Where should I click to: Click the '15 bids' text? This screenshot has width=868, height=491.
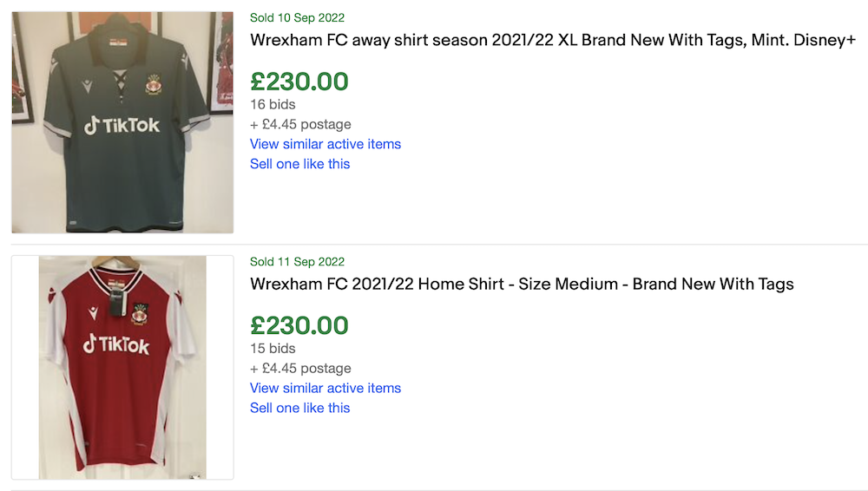click(273, 348)
